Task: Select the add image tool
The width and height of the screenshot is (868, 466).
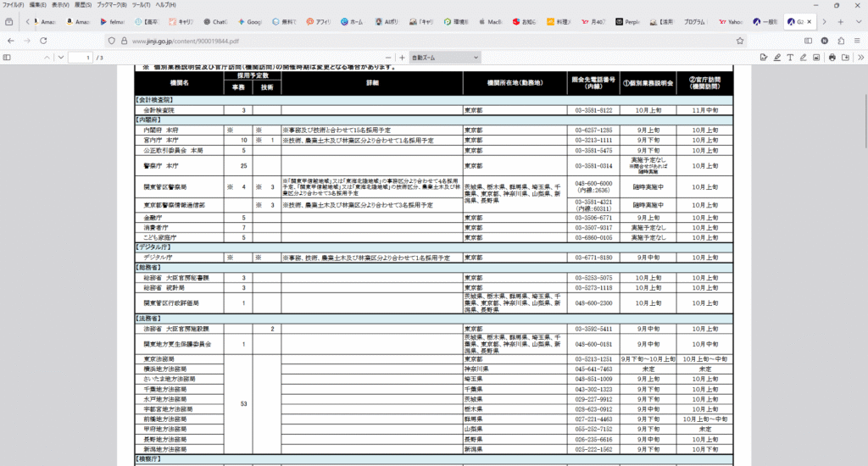Action: (x=816, y=58)
